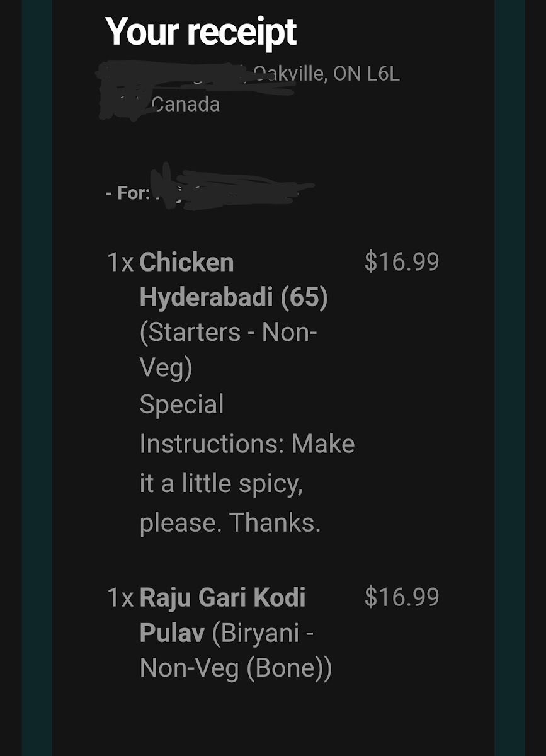Viewport: 546px width, 756px height.
Task: Click the 1x quantity beside Raju Gari Kodi
Action: tap(120, 597)
